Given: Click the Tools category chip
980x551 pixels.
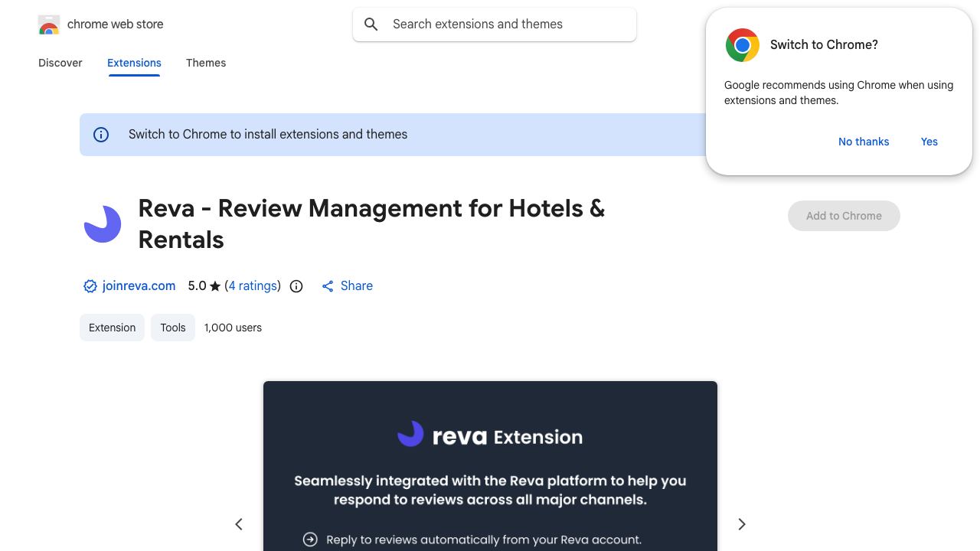Looking at the screenshot, I should pyautogui.click(x=173, y=328).
